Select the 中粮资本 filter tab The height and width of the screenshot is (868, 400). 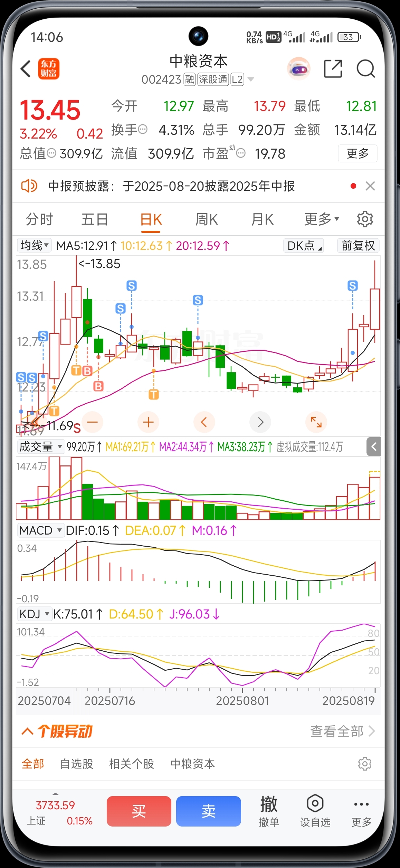coord(193,764)
